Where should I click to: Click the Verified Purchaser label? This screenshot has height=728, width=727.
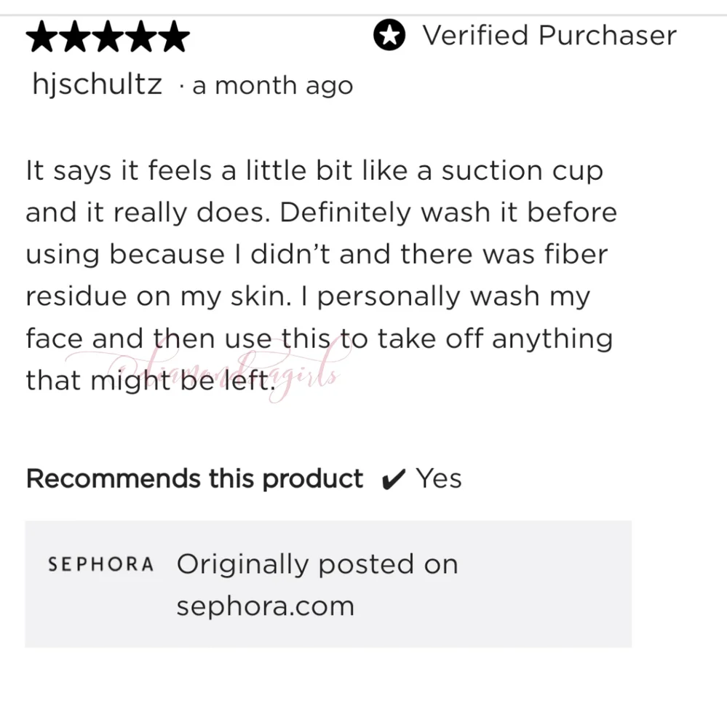point(549,35)
